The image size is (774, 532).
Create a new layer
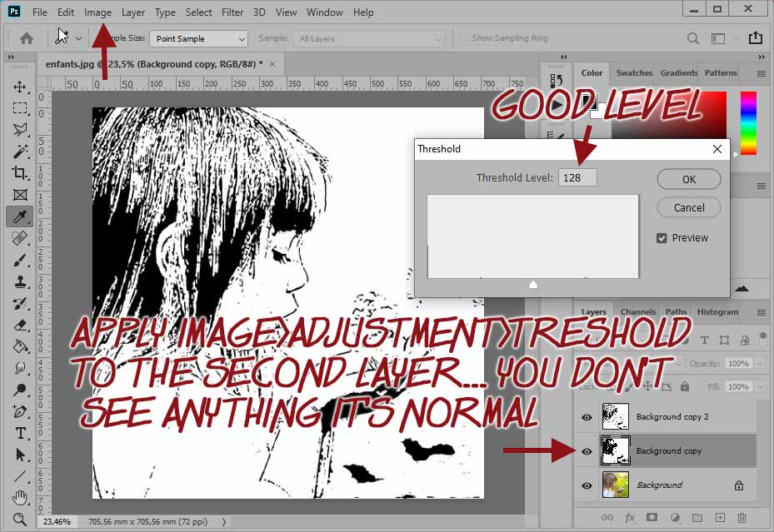720,517
